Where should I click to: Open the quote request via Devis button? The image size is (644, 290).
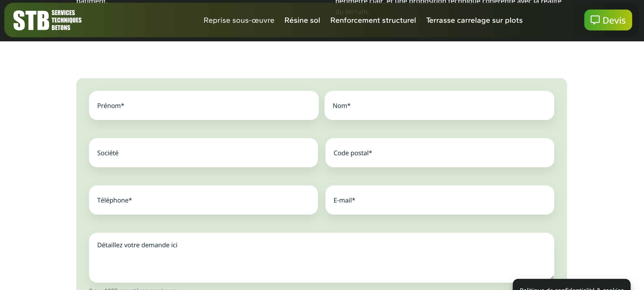[x=608, y=20]
